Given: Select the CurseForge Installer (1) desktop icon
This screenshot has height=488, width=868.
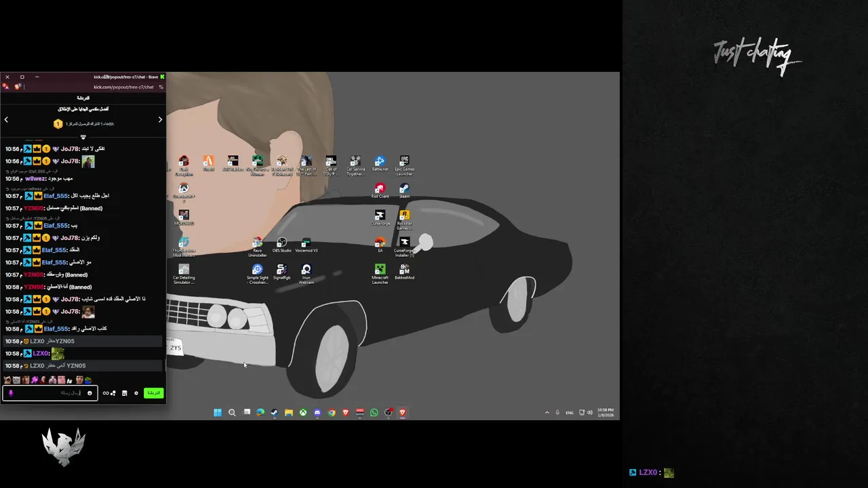Looking at the screenshot, I should point(404,247).
